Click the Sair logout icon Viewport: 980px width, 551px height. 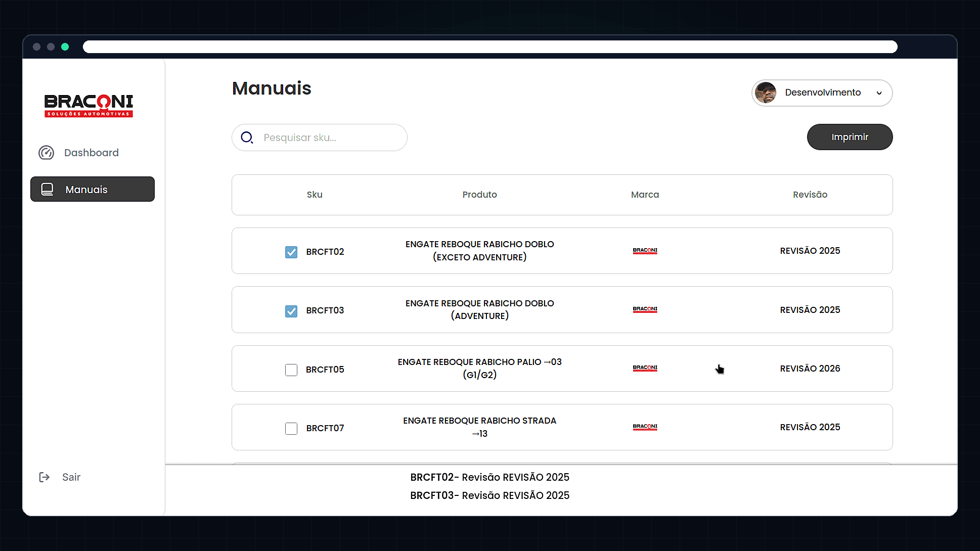coord(44,477)
